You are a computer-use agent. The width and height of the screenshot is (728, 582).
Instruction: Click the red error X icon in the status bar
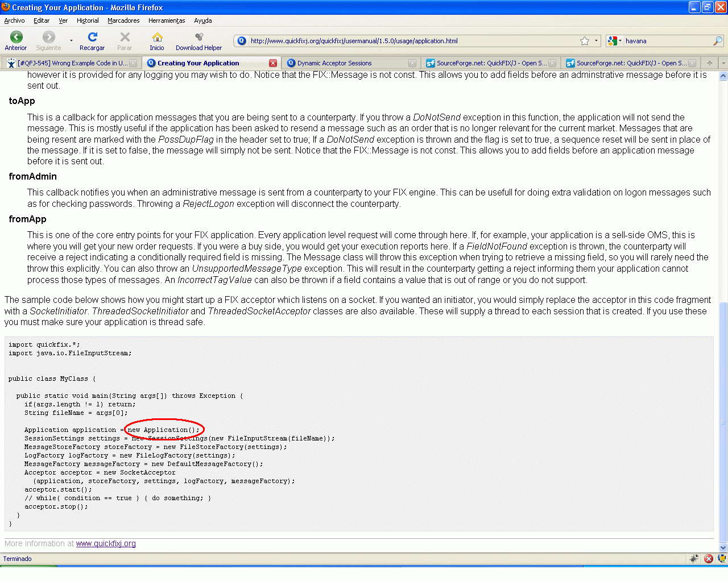click(x=709, y=559)
